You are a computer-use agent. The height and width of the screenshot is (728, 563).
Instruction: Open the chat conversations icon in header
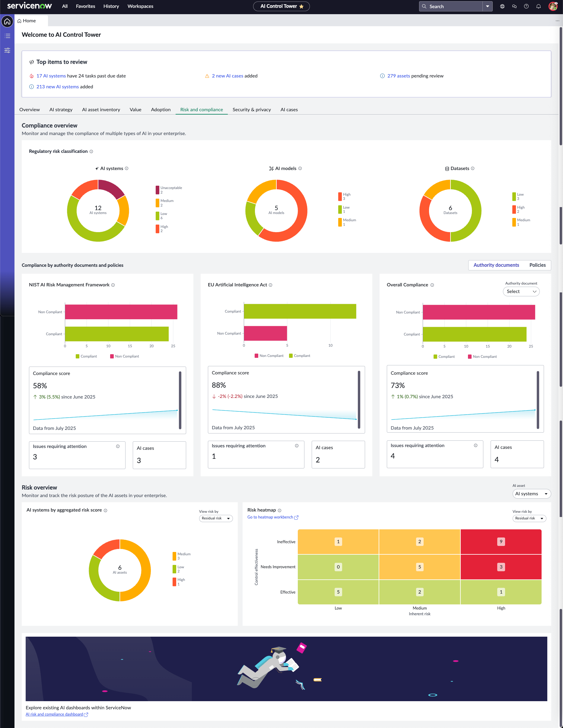click(x=514, y=6)
